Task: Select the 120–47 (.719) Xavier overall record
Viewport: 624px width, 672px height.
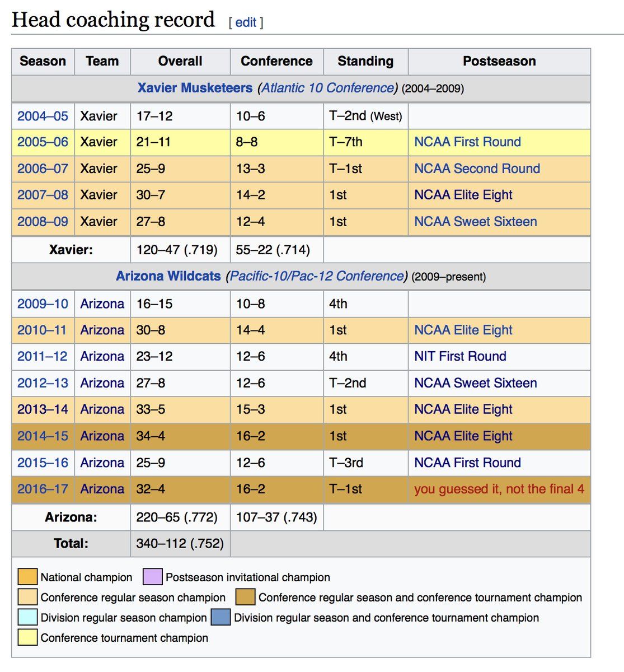Action: (177, 250)
